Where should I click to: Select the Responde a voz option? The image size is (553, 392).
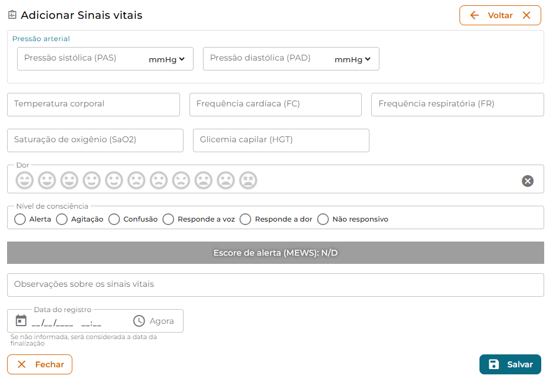coord(169,219)
